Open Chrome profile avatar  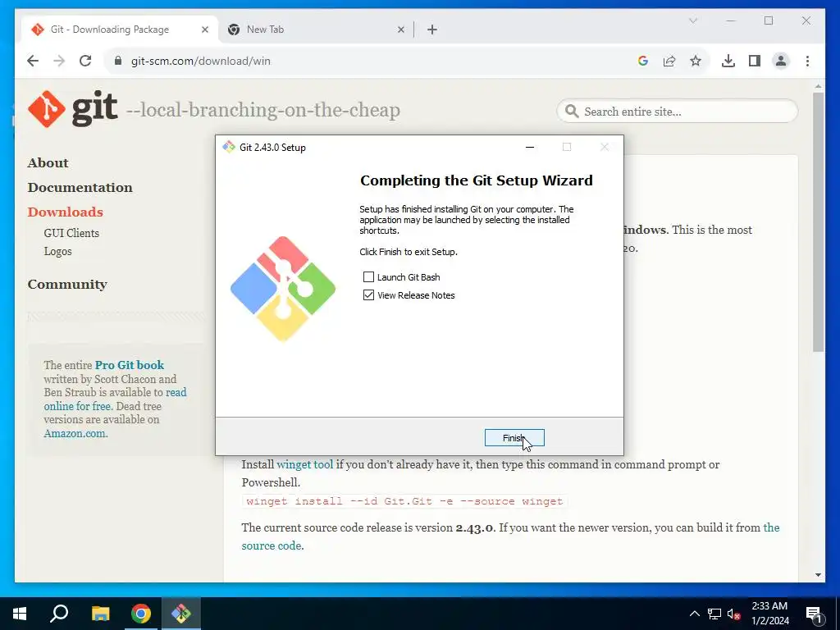click(781, 61)
